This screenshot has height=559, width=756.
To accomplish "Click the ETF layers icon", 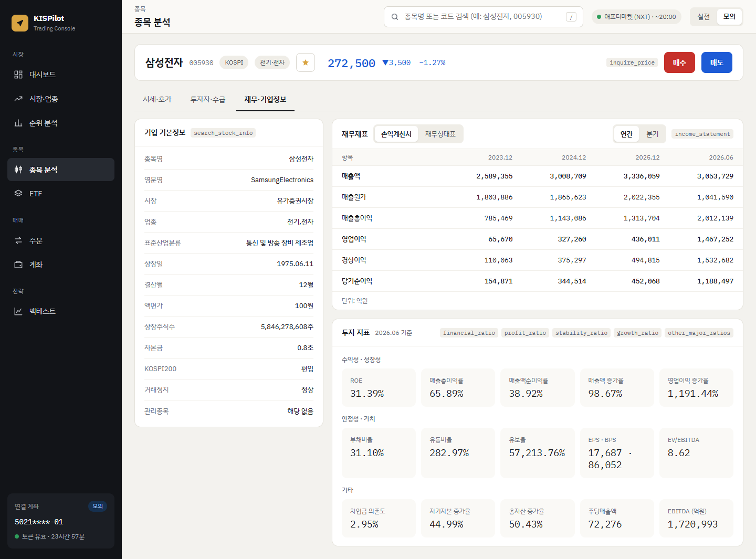I will 18,193.
